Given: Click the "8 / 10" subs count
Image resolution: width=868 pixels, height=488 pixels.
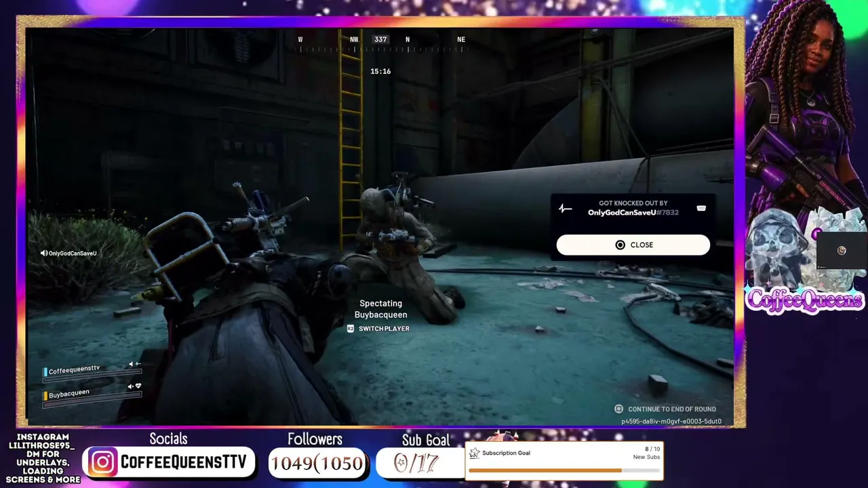Looking at the screenshot, I should coord(652,449).
